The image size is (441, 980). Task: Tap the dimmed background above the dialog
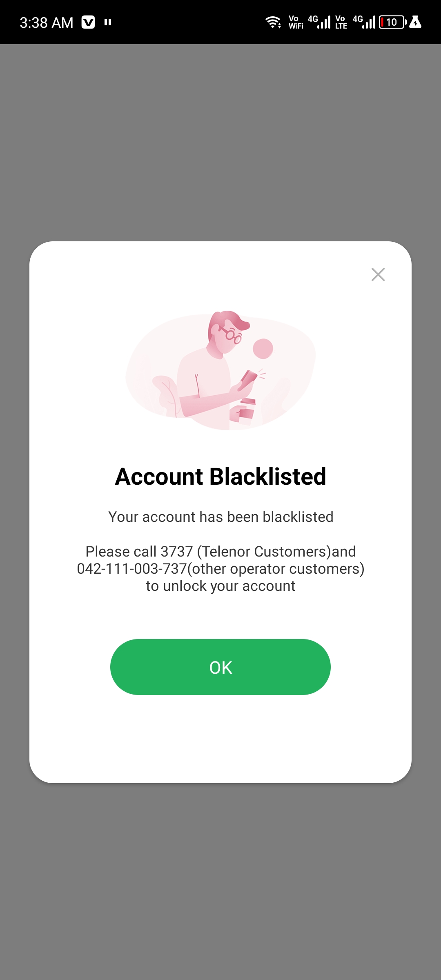click(x=220, y=143)
